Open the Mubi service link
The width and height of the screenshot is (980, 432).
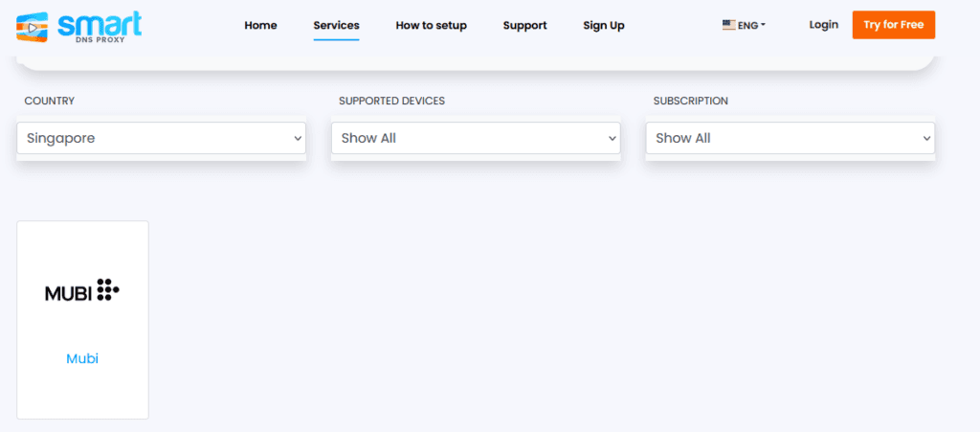click(x=82, y=359)
